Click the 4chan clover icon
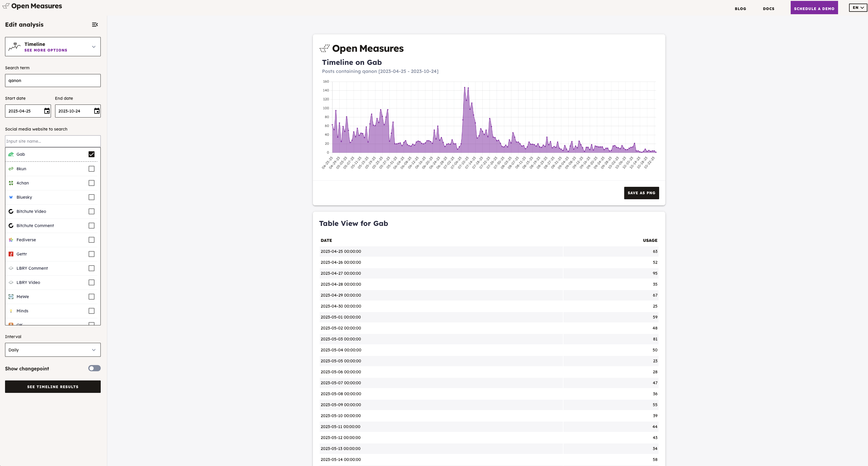The width and height of the screenshot is (868, 466). (x=11, y=183)
